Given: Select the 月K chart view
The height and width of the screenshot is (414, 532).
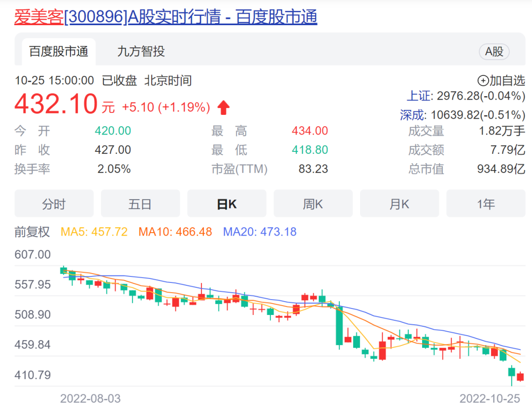Looking at the screenshot, I should (399, 204).
